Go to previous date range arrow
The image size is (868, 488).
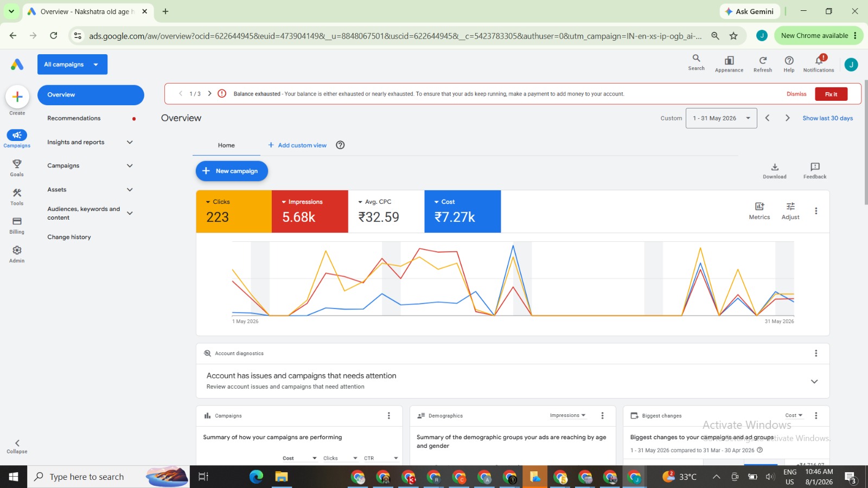click(767, 118)
